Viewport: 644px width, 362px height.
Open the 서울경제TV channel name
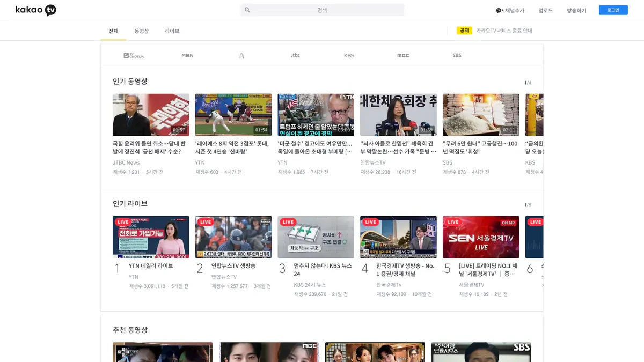(472, 285)
